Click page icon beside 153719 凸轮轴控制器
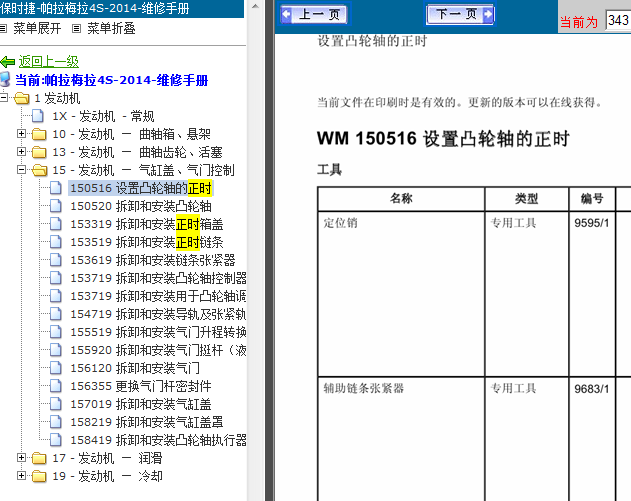 (56, 278)
